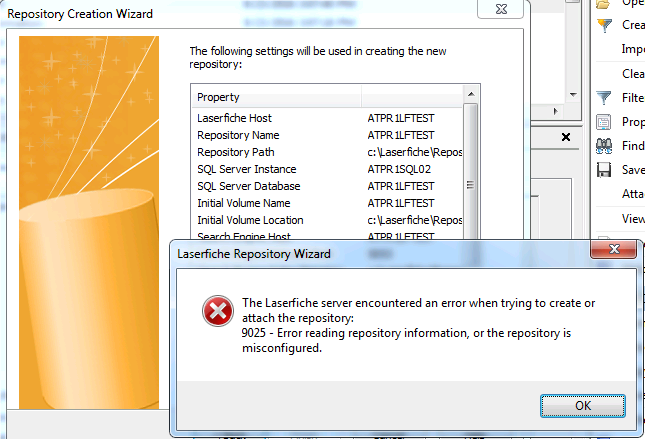Click the 9025 error message text

coord(406,340)
